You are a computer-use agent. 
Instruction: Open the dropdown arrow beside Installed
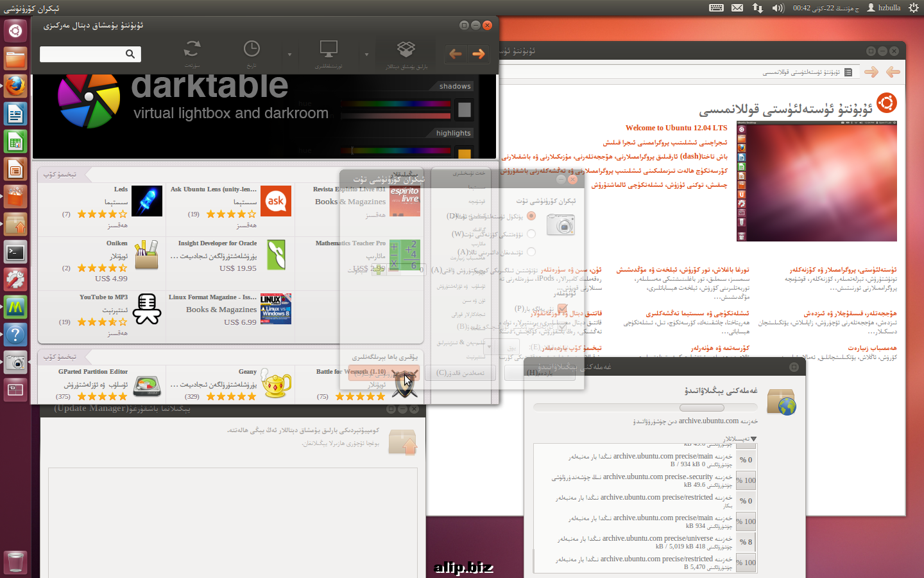coord(289,55)
